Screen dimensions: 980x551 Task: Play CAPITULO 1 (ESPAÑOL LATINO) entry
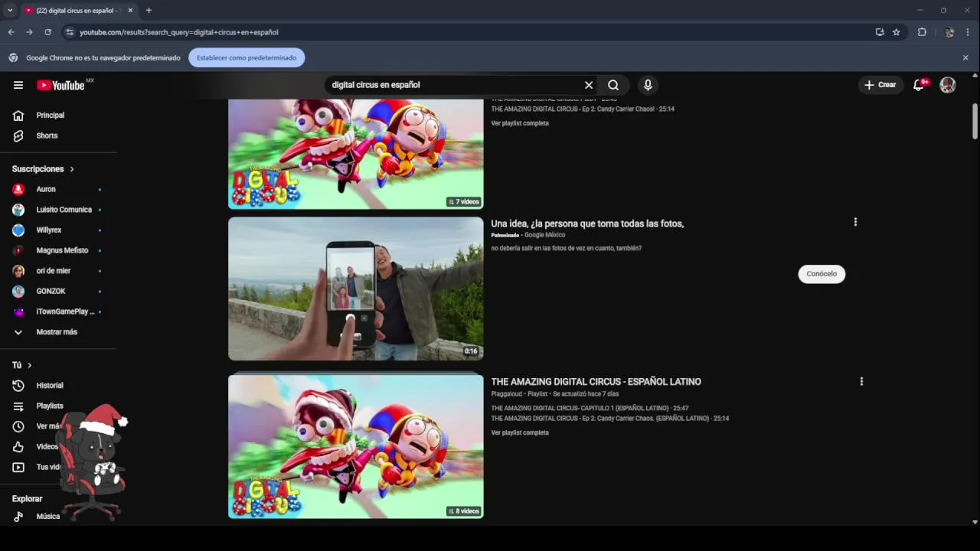click(590, 409)
